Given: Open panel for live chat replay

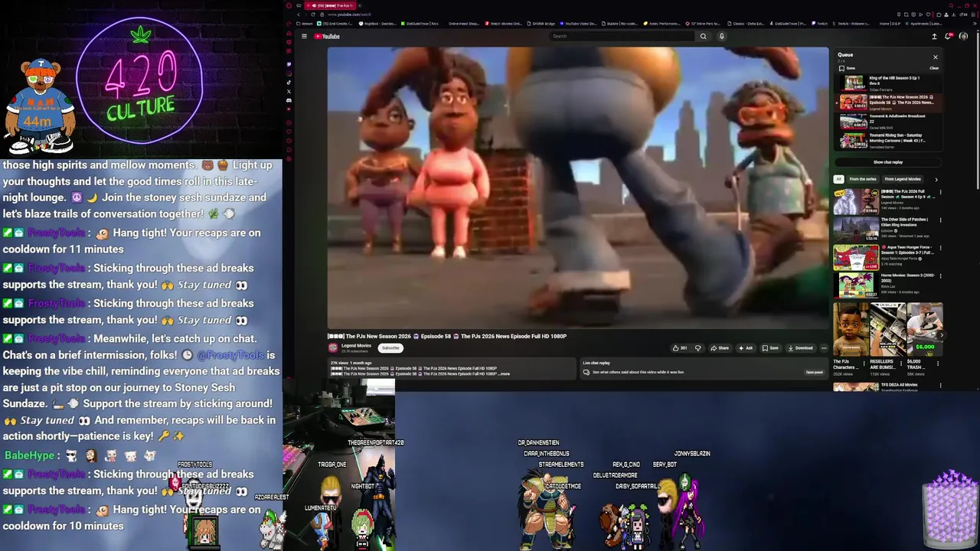Looking at the screenshot, I should (x=814, y=373).
